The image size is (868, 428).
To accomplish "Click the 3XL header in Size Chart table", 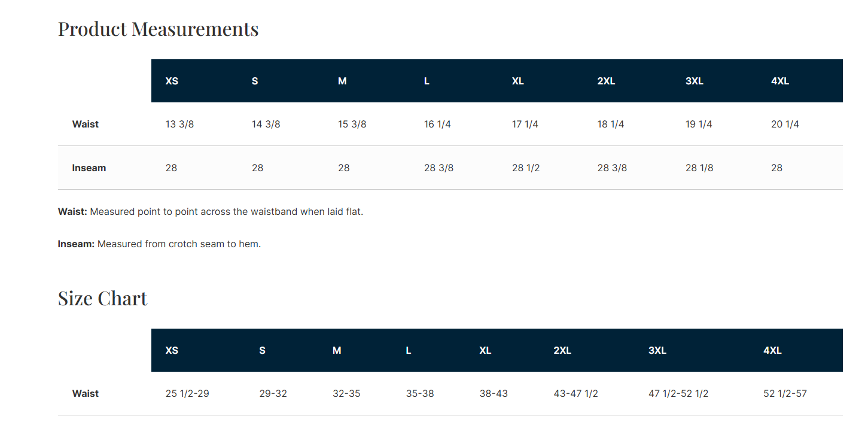I will [x=657, y=350].
